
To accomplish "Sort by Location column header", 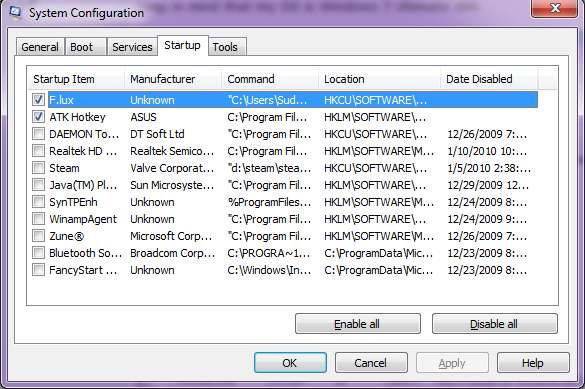I will 380,79.
